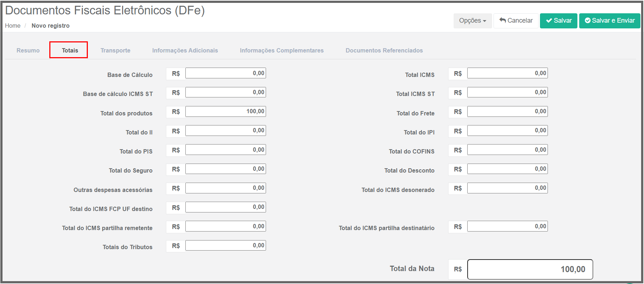Open the Opções dropdown menu
The image size is (644, 284).
[472, 21]
